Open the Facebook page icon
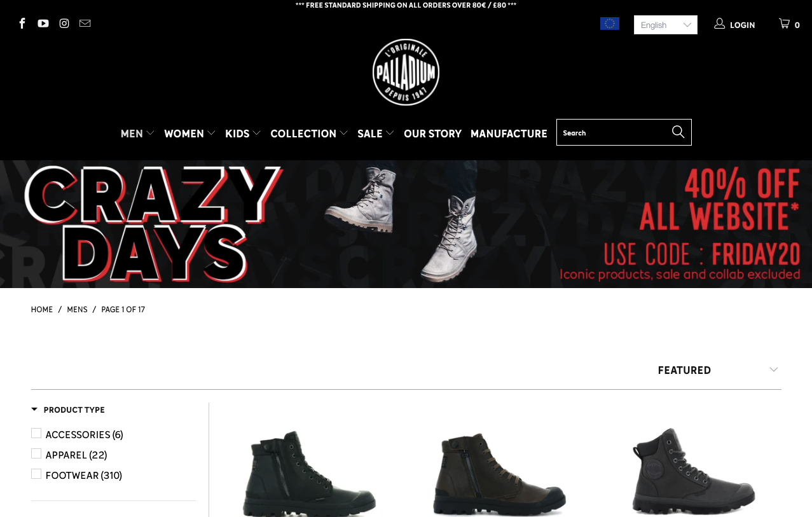 (x=22, y=24)
